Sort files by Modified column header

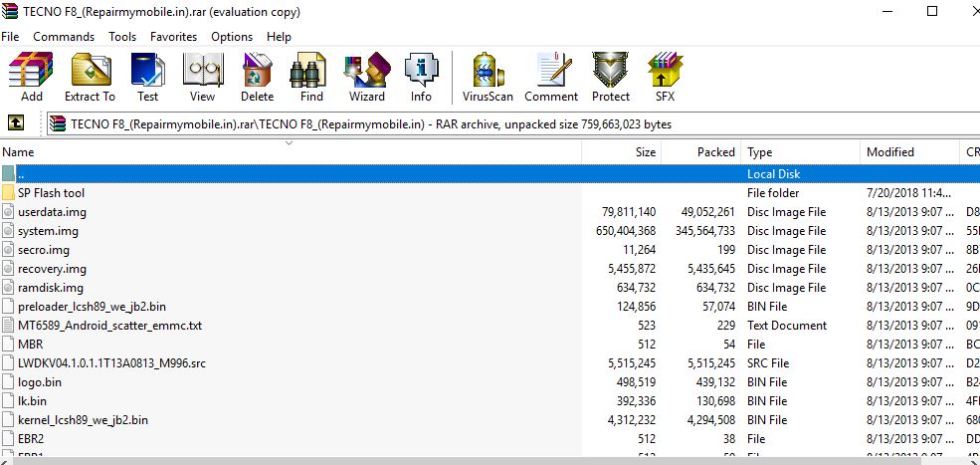point(889,152)
